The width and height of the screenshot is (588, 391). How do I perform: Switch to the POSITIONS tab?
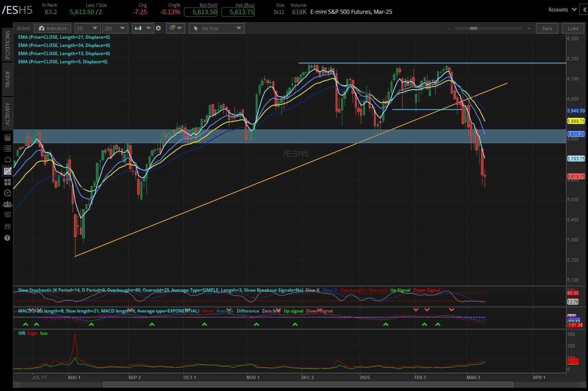click(x=7, y=45)
